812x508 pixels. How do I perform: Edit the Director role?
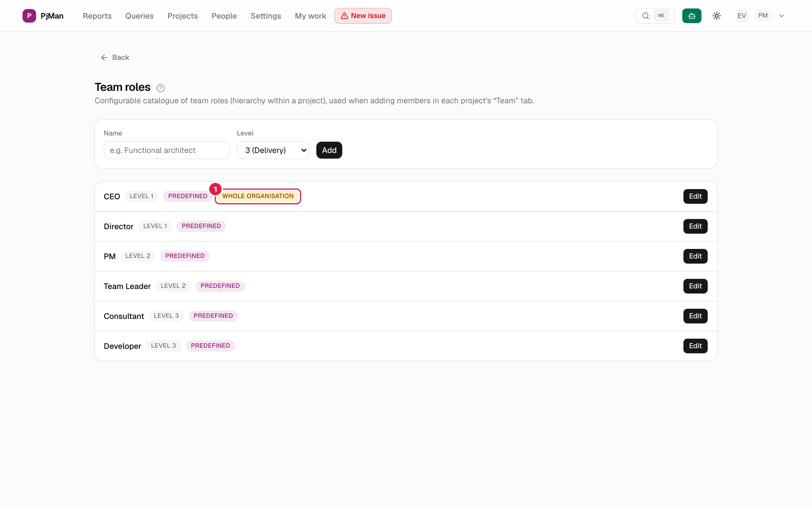pyautogui.click(x=695, y=226)
